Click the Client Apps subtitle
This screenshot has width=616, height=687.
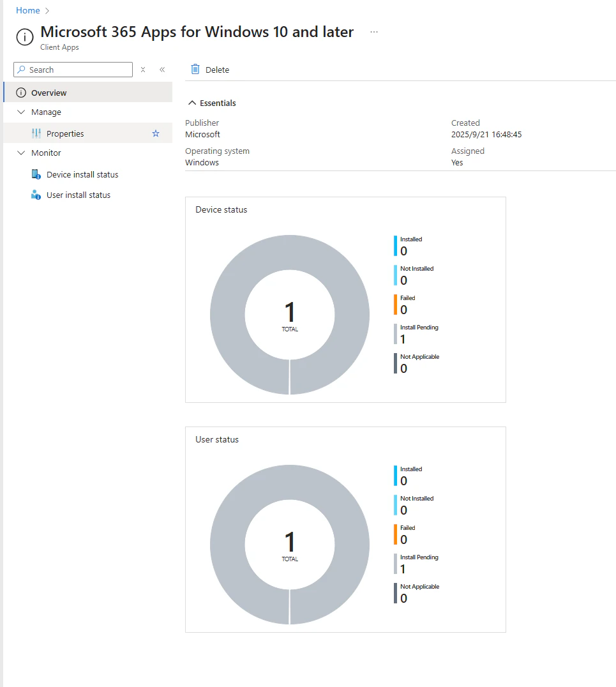click(59, 47)
